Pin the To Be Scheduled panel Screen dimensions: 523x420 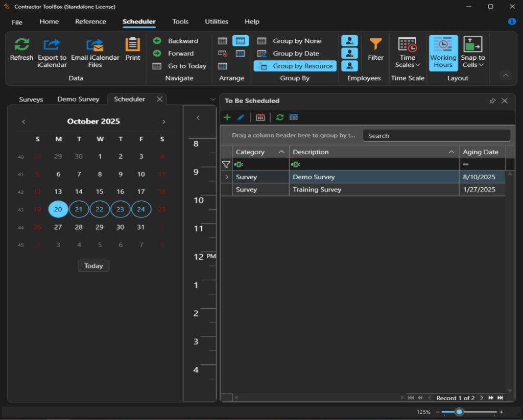pos(492,101)
